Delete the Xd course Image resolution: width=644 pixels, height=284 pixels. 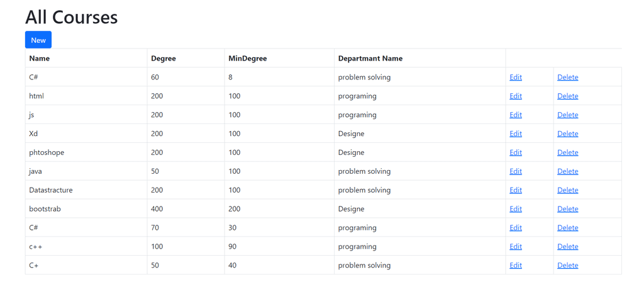[x=568, y=134]
